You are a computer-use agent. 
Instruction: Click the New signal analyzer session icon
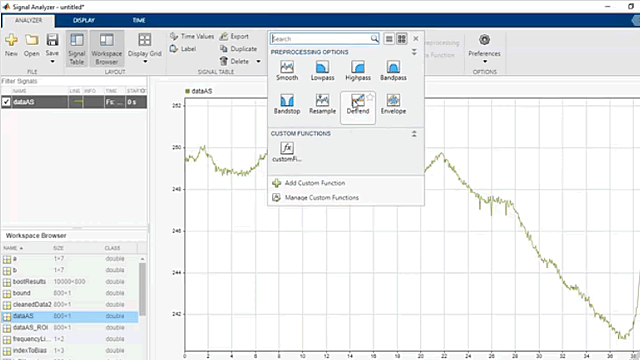point(11,40)
